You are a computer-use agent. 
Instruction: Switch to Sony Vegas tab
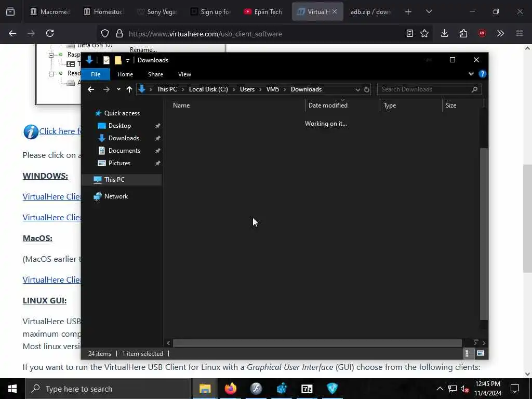pos(157,12)
